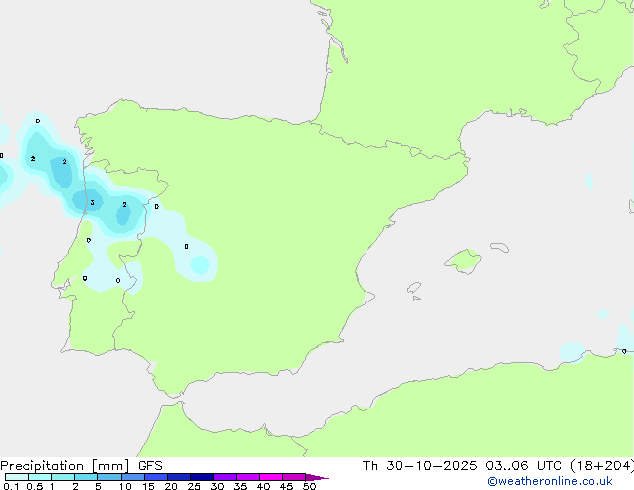Viewport: 634px width, 490px height.
Task: Click the '03..06 UTC' time range text
Action: [524, 466]
